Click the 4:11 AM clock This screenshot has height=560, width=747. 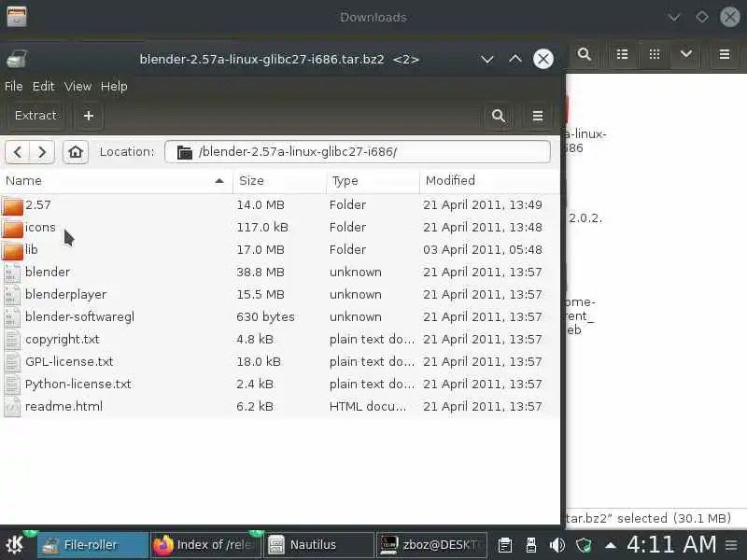pyautogui.click(x=671, y=544)
